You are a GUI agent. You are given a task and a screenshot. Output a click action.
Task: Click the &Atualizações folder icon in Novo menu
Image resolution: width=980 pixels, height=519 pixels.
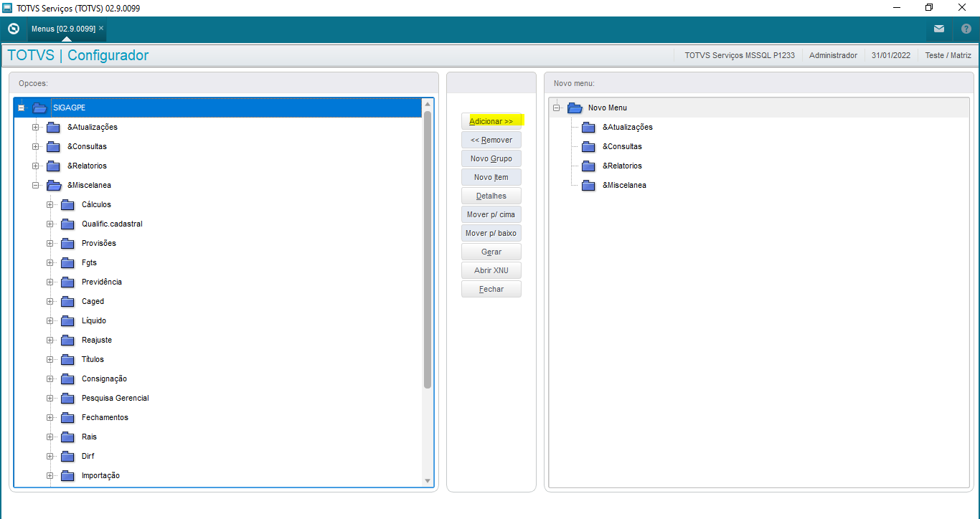(x=589, y=127)
